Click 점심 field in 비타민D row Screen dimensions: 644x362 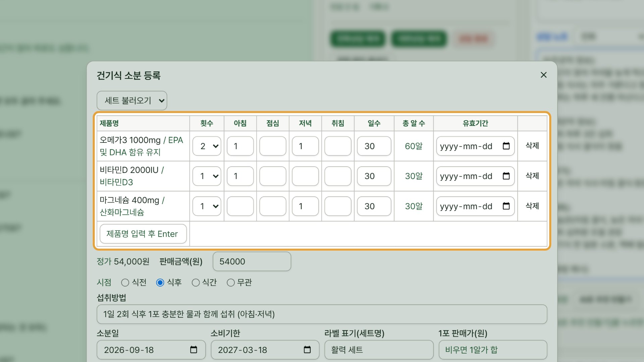(x=273, y=176)
